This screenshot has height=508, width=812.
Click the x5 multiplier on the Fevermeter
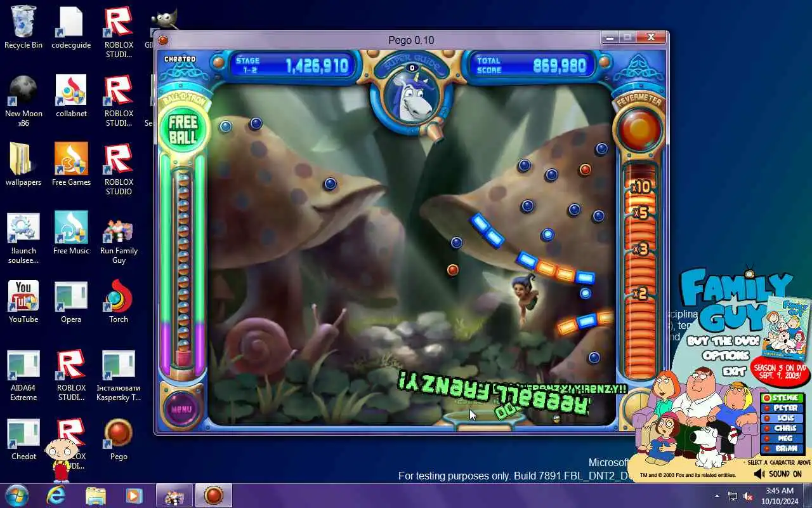639,213
